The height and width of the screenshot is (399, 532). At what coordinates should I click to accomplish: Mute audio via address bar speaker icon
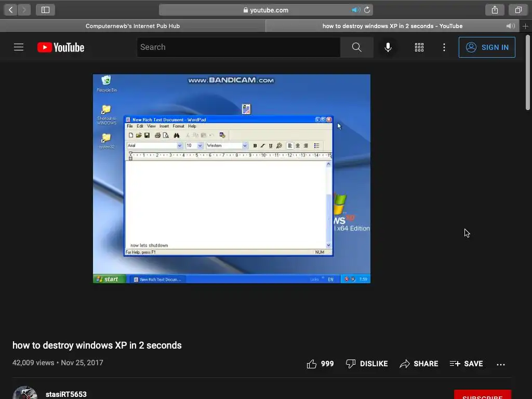[355, 10]
